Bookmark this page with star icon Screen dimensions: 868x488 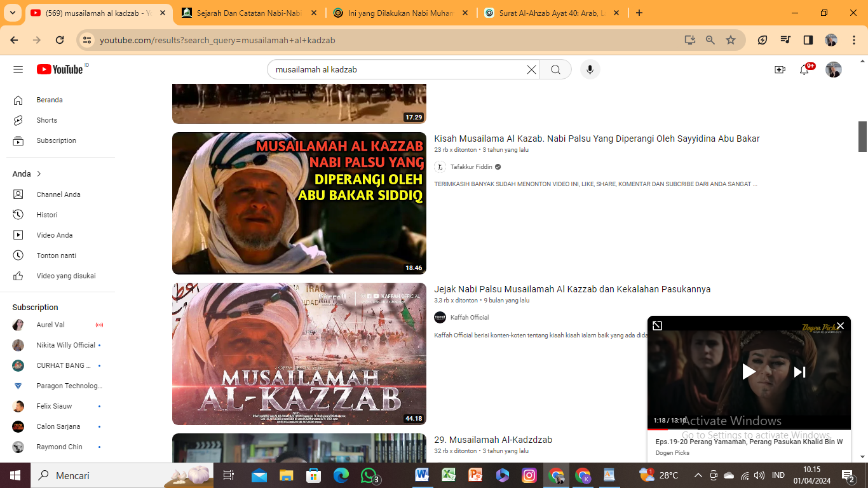731,40
